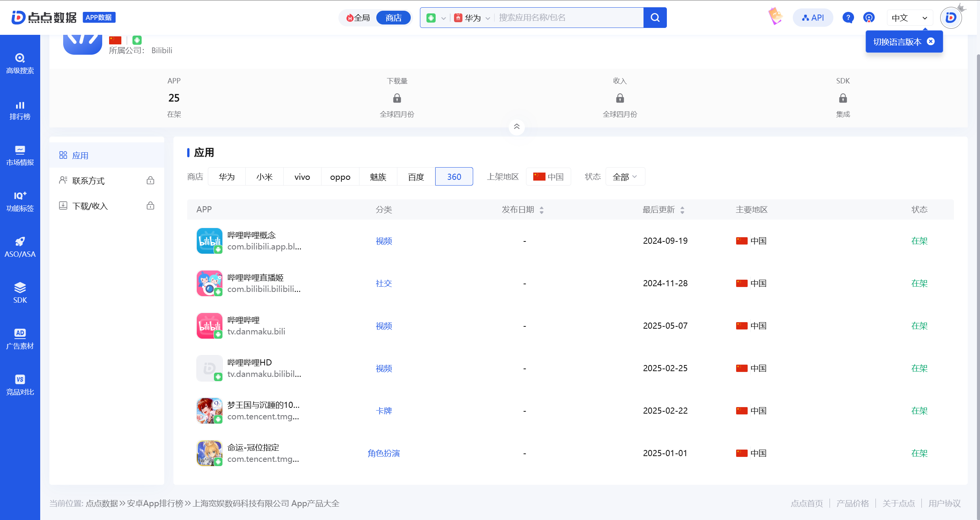Screen dimensions: 980x520
Task: Select 下载/收入 in the left menu
Action: tap(90, 206)
